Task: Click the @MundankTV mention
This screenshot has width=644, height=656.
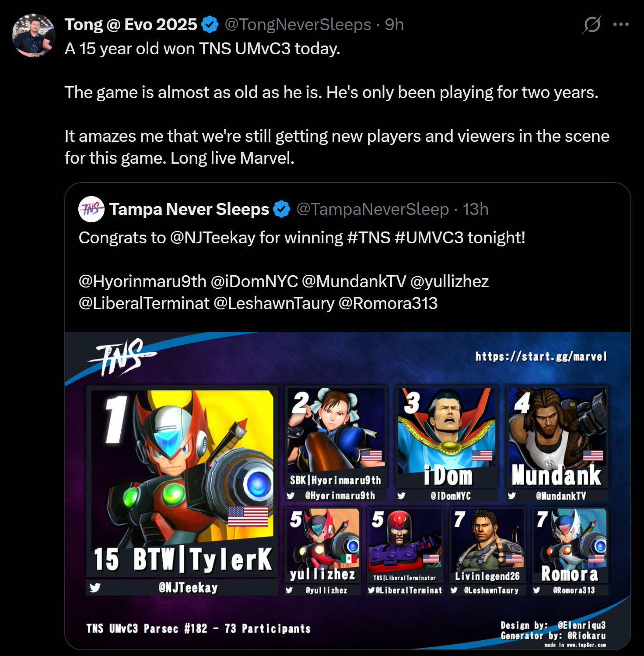Action: click(354, 281)
